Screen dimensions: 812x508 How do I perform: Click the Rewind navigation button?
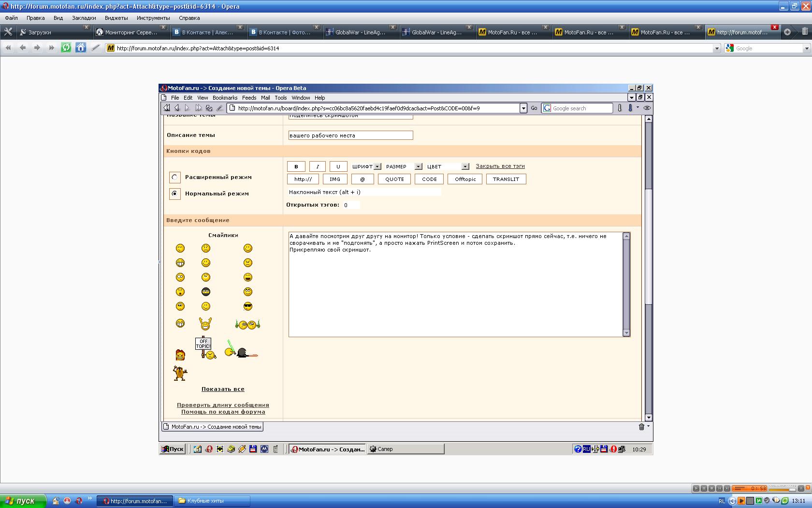click(x=8, y=48)
